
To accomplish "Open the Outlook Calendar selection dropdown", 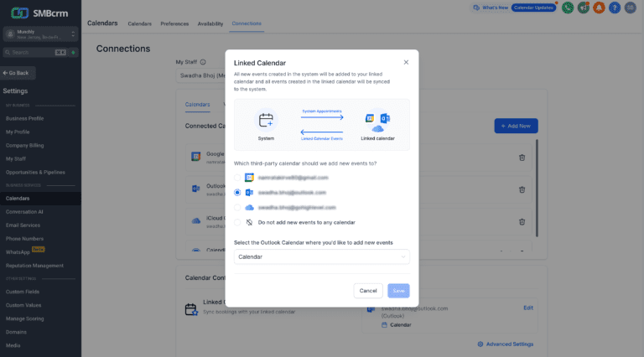I will click(x=322, y=257).
